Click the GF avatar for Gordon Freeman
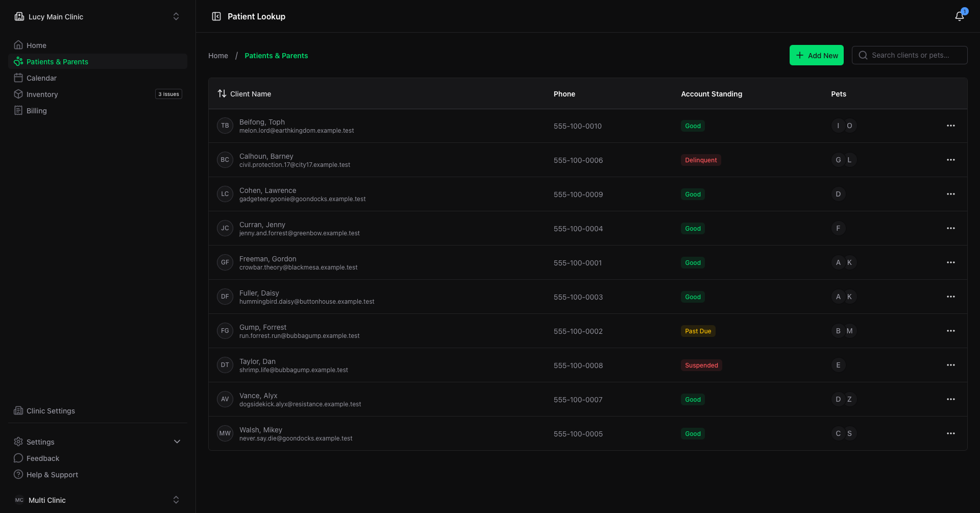This screenshot has height=513, width=980. point(225,262)
